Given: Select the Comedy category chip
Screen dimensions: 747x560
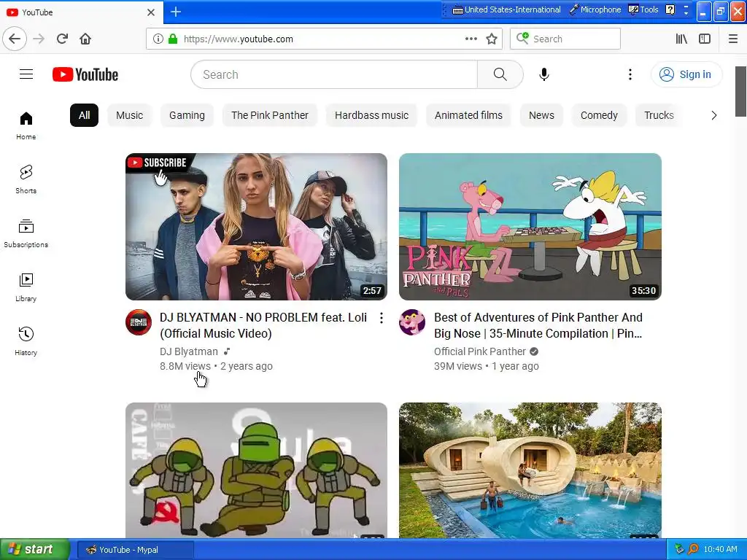Looking at the screenshot, I should pyautogui.click(x=599, y=115).
